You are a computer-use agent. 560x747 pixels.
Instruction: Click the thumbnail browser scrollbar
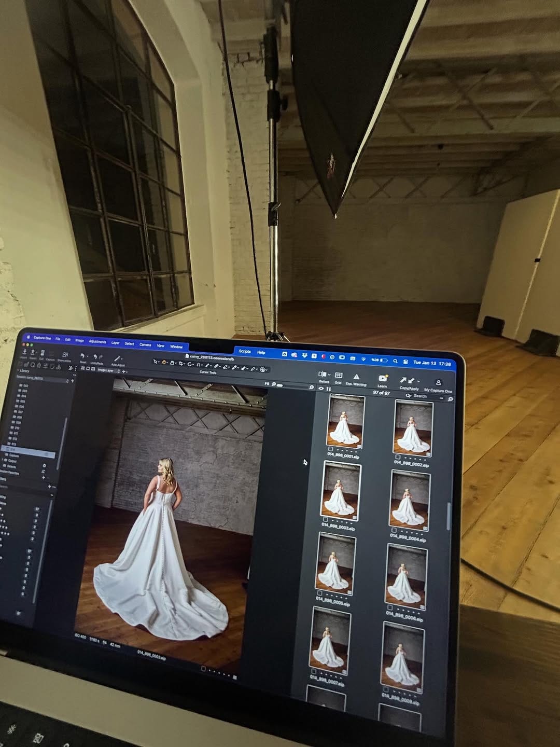[449, 516]
